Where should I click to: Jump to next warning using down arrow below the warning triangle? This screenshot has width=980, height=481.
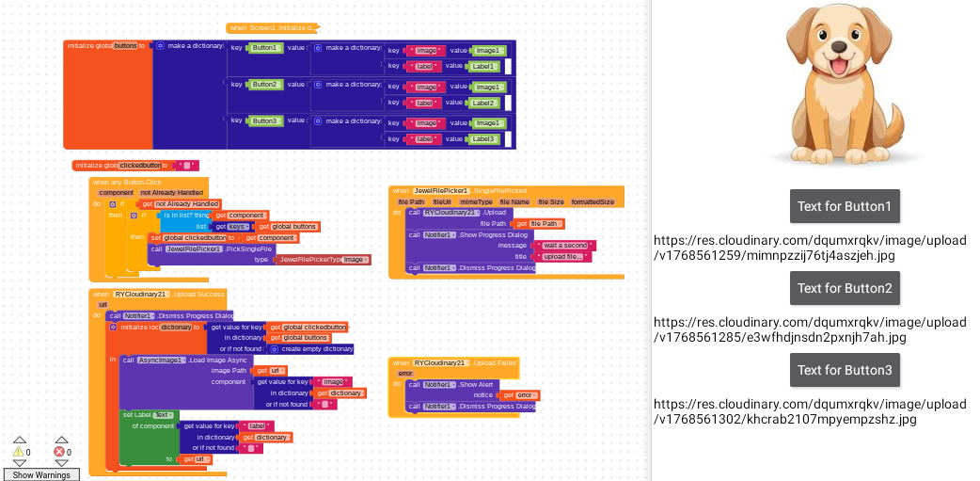20,463
